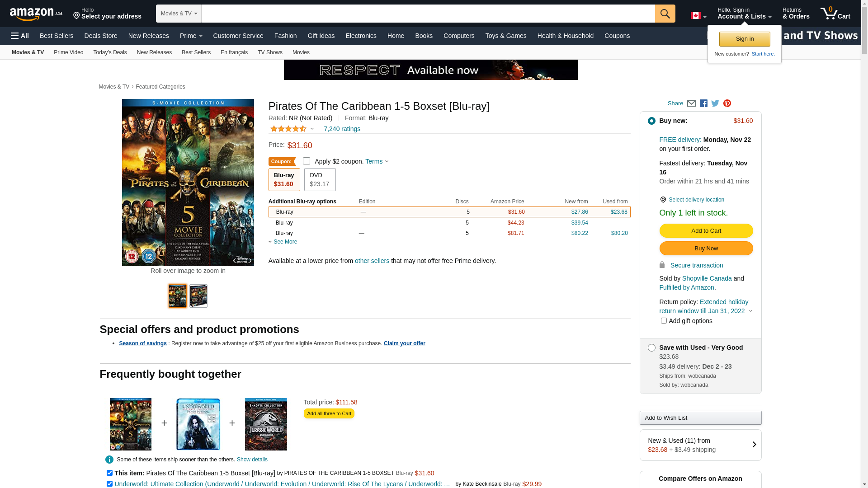The width and height of the screenshot is (868, 488).
Task: Go to TV Shows tab
Action: point(270,52)
